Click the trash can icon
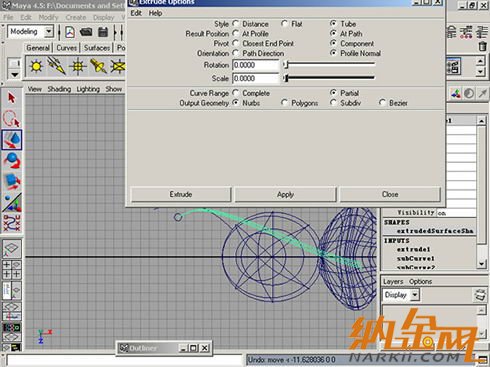Image resolution: width=490 pixels, height=367 pixels. pos(482,46)
